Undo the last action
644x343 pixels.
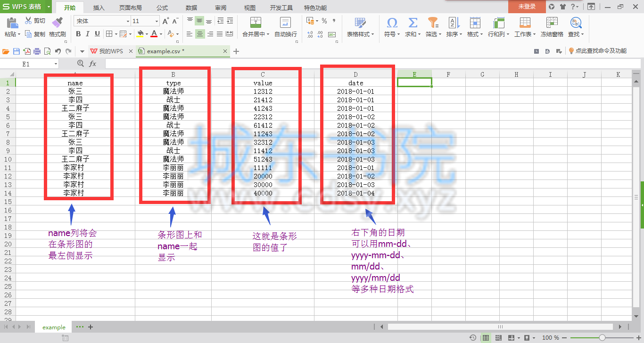[58, 51]
